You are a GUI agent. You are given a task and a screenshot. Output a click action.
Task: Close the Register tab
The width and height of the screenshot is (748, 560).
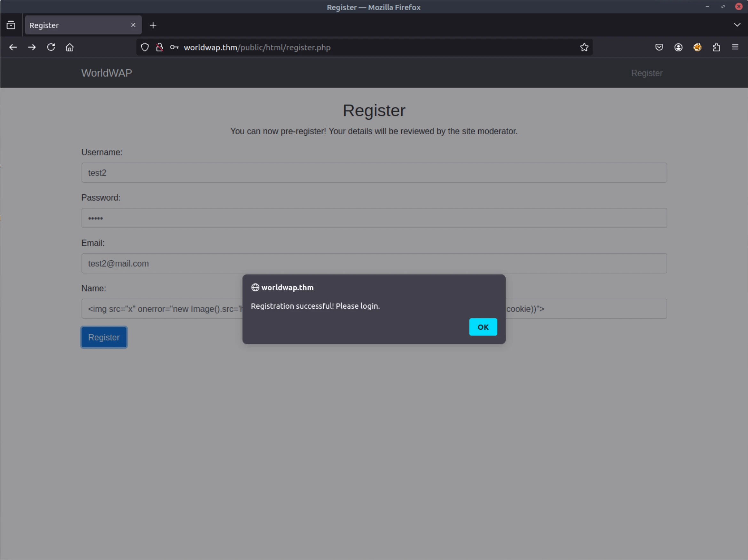coord(133,25)
